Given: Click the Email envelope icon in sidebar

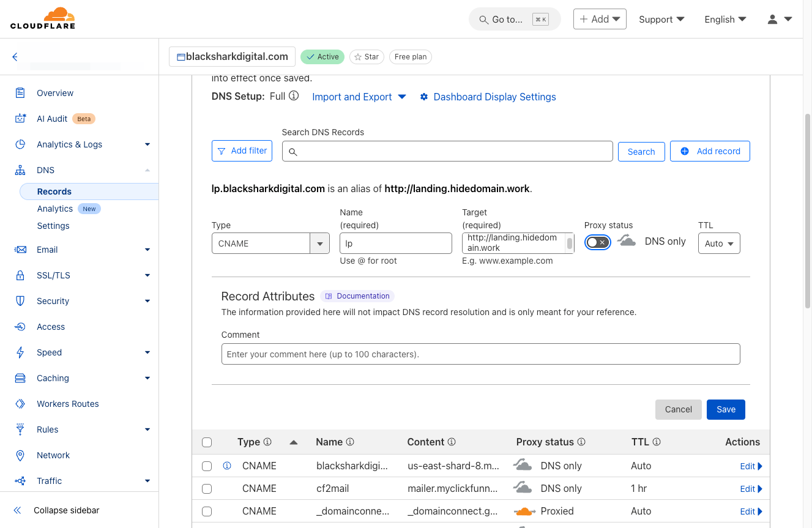Looking at the screenshot, I should 20,250.
